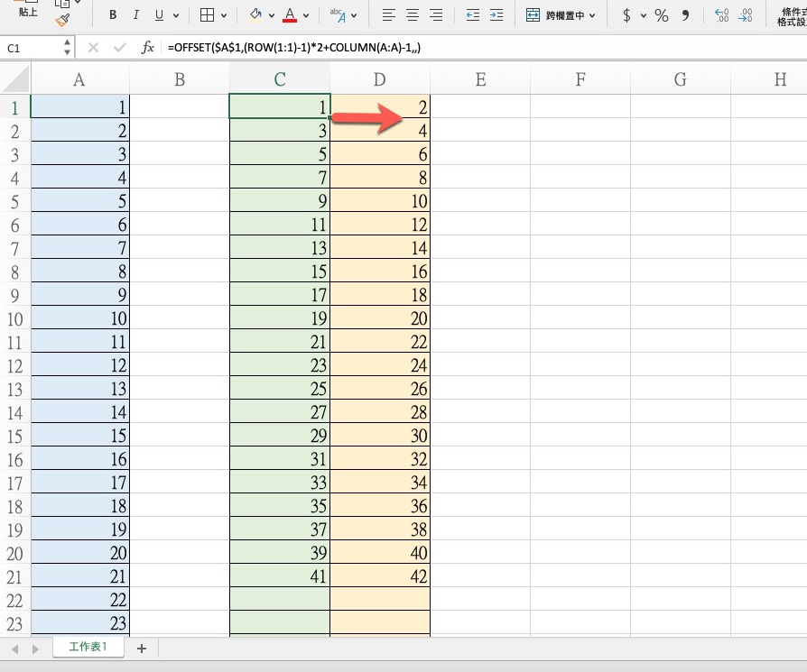Center align the cell text
Image resolution: width=807 pixels, height=672 pixels.
[x=413, y=15]
